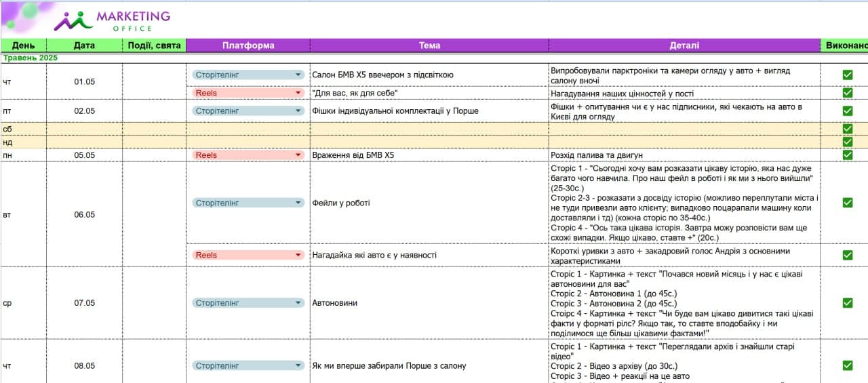This screenshot has height=383, width=868.
Task: Toggle checkbox for Враження від БМВ Х5
Action: click(x=847, y=155)
